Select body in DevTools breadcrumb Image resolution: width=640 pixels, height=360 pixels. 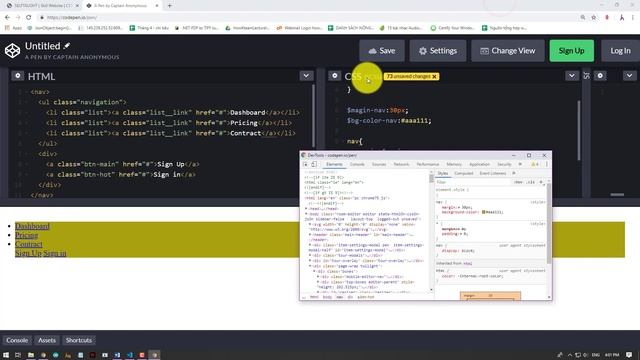327,297
